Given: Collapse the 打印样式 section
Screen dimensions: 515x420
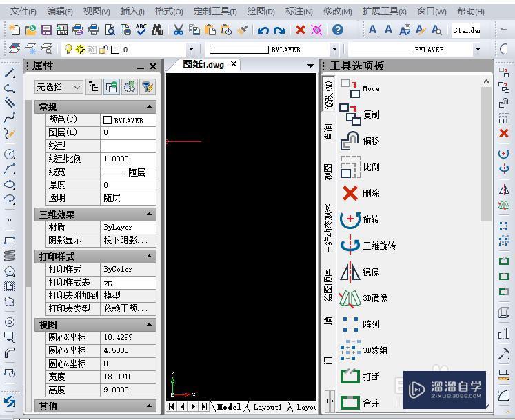Looking at the screenshot, I should click(150, 256).
